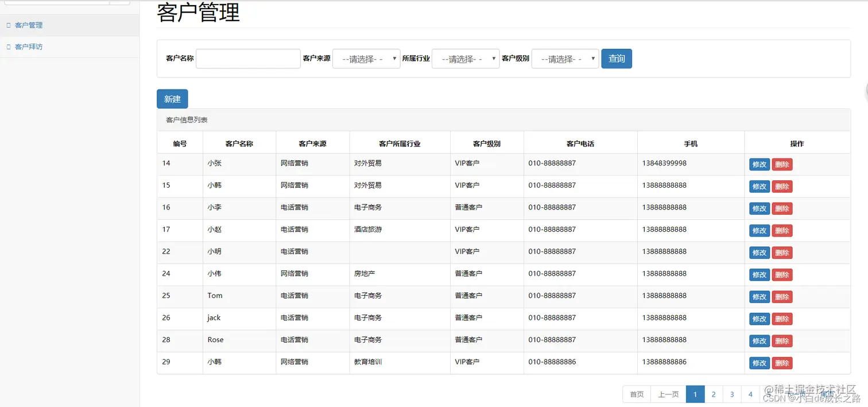868x407 pixels.
Task: Focus the 客户名称 search input field
Action: point(248,59)
